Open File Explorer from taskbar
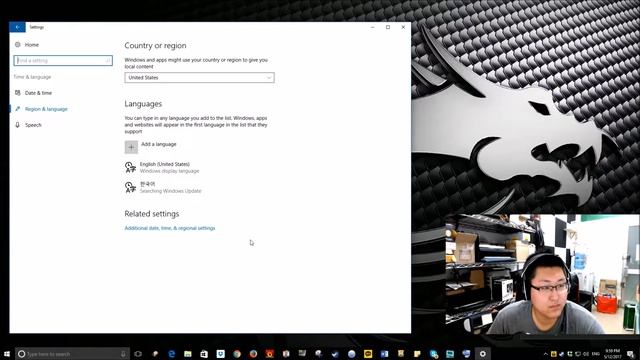 [x=188, y=354]
